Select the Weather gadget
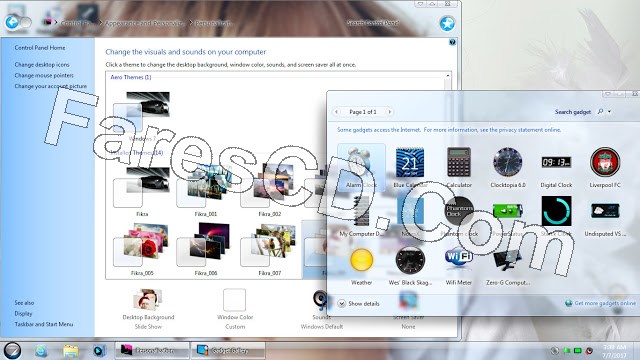 (361, 265)
